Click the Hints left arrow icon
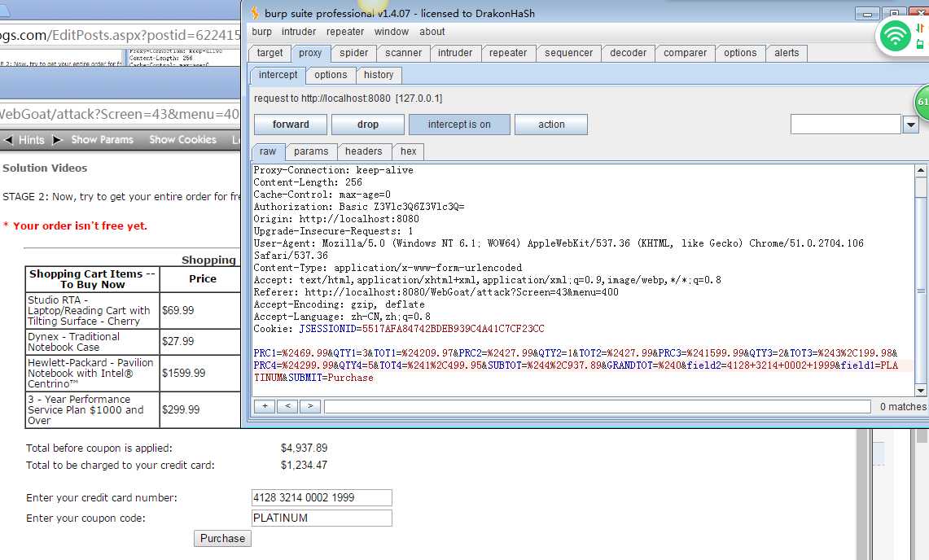This screenshot has height=560, width=929. 8,140
